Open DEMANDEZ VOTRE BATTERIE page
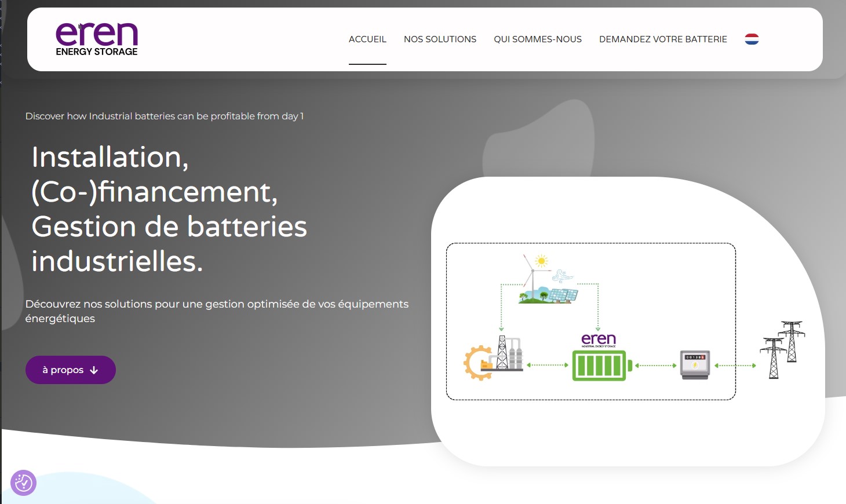The height and width of the screenshot is (504, 846). [663, 39]
